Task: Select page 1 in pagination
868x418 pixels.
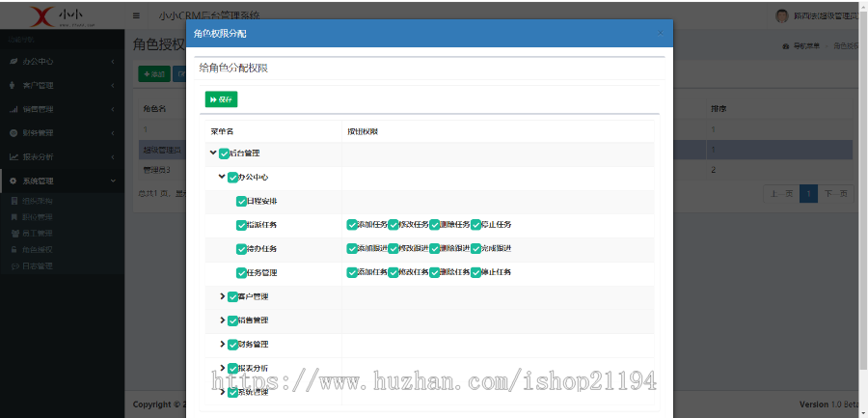Action: click(x=808, y=193)
